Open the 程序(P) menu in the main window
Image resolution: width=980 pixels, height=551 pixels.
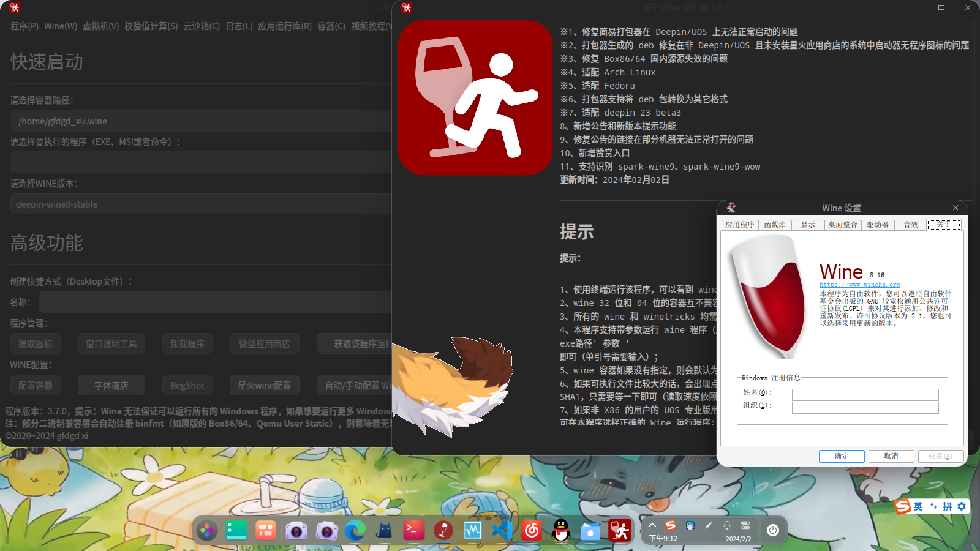click(x=24, y=26)
